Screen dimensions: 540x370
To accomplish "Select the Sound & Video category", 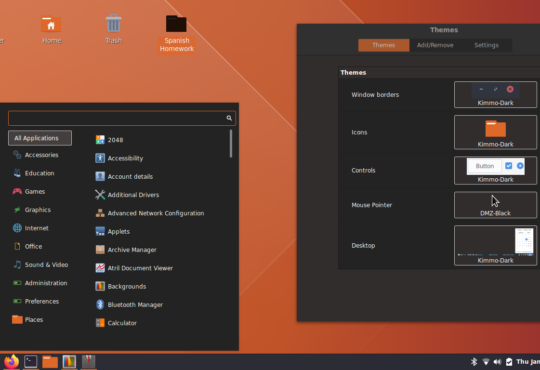I will [x=41, y=265].
